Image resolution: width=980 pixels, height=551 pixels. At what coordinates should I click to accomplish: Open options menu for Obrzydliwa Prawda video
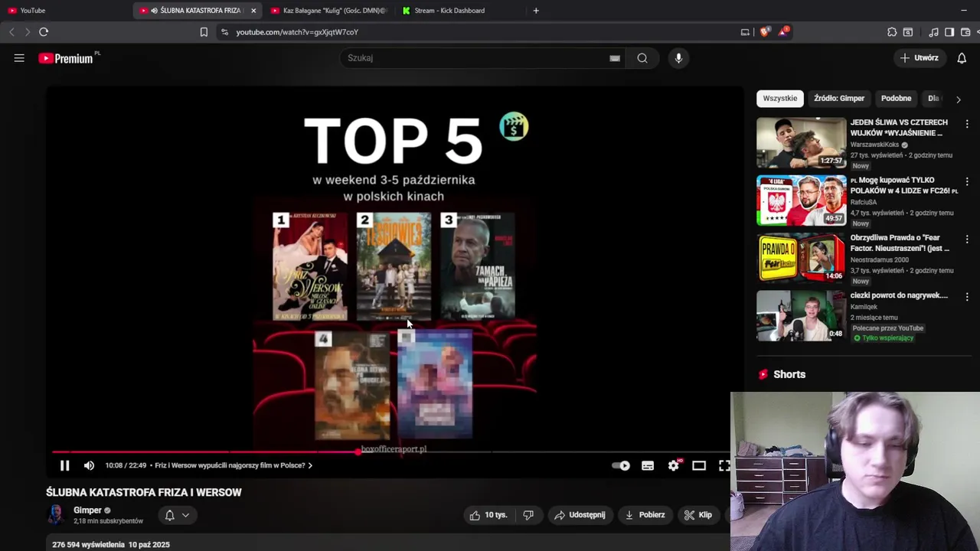967,240
